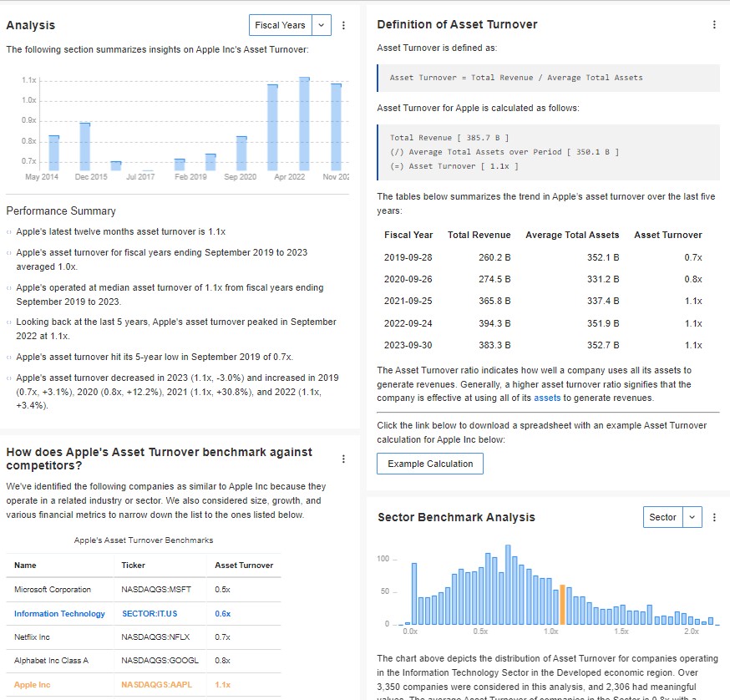Select the Performance Summary heading

(61, 211)
